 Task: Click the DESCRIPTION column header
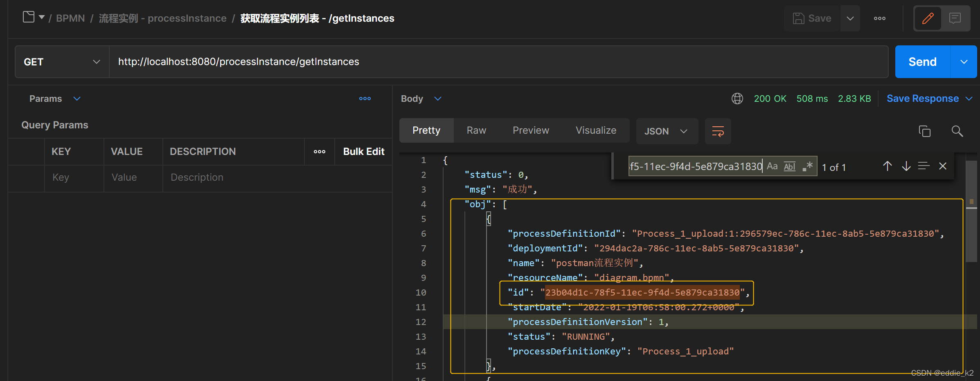[203, 152]
